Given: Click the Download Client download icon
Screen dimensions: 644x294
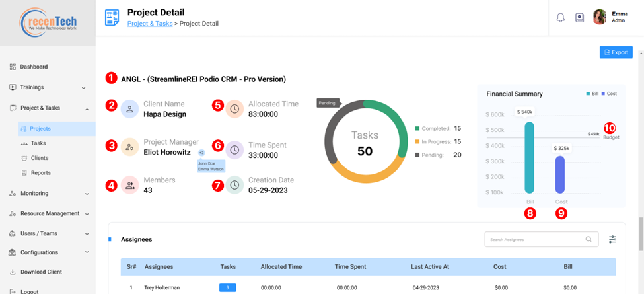Looking at the screenshot, I should pos(13,272).
